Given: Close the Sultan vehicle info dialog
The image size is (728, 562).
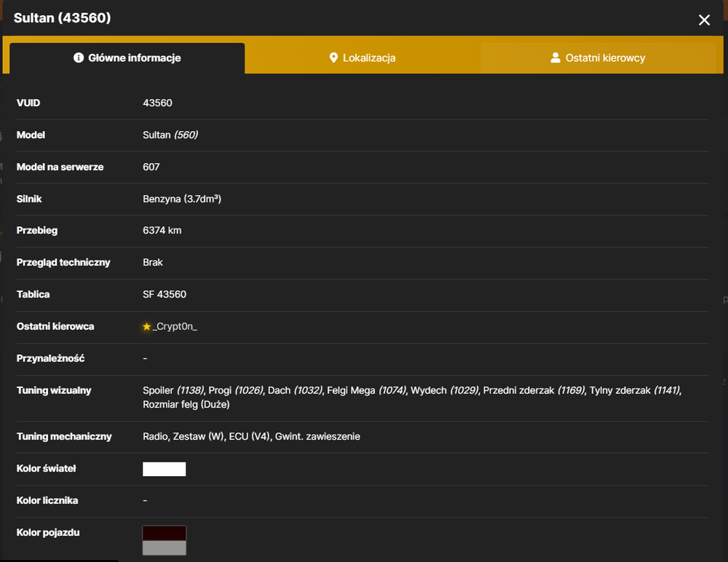Looking at the screenshot, I should coord(704,20).
